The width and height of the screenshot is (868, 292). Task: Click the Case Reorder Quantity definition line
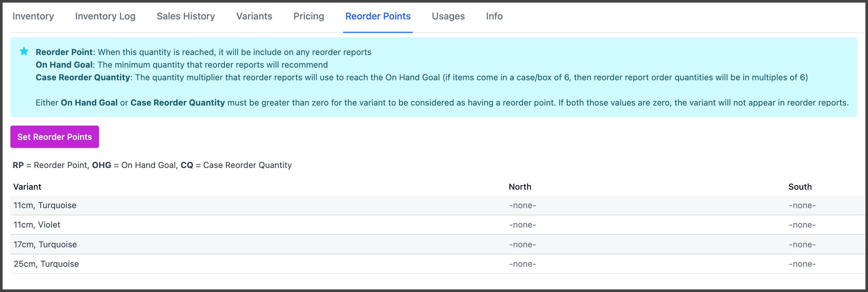[x=421, y=78]
